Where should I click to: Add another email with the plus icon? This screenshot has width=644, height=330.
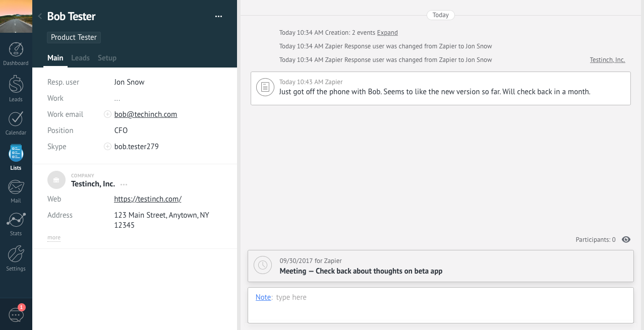pyautogui.click(x=107, y=114)
